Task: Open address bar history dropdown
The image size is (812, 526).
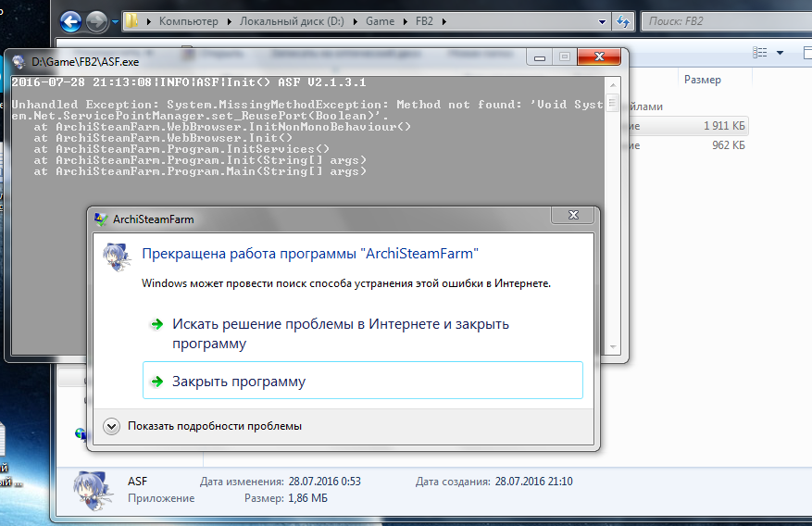Action: tap(602, 21)
